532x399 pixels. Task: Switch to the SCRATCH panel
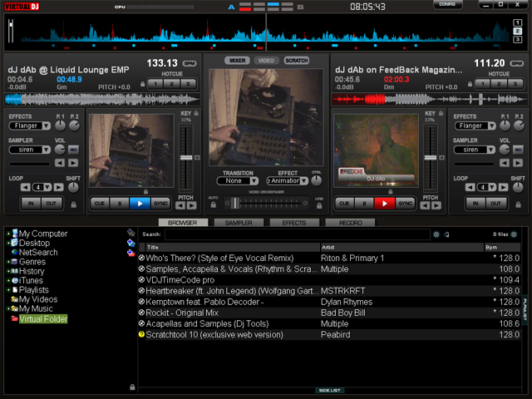pos(296,61)
